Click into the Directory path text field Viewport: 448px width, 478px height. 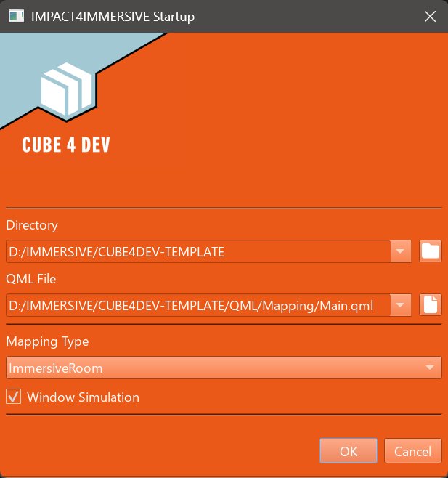pyautogui.click(x=196, y=252)
